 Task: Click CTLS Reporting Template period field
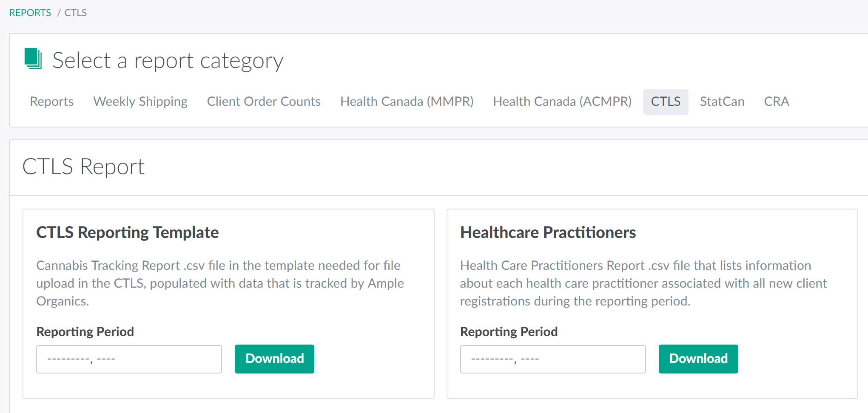click(129, 359)
